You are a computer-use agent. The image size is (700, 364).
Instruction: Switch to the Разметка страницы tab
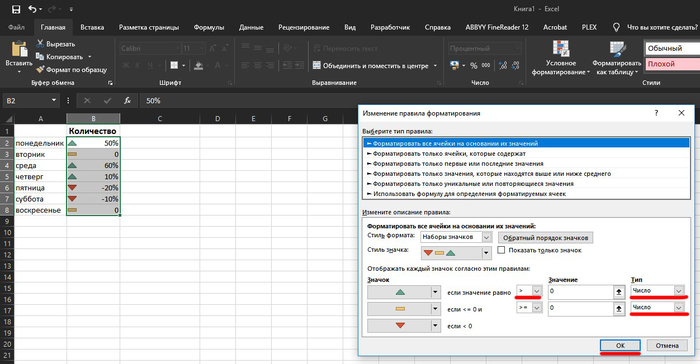coord(149,27)
